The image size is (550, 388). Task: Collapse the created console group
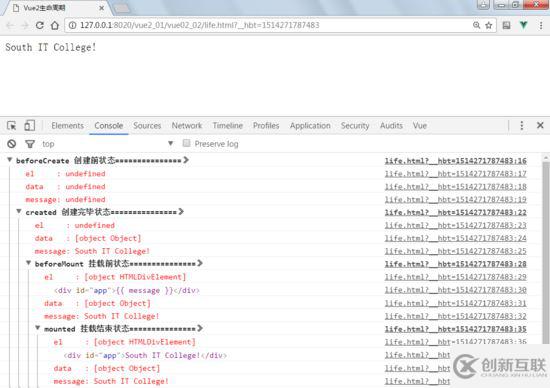click(19, 212)
